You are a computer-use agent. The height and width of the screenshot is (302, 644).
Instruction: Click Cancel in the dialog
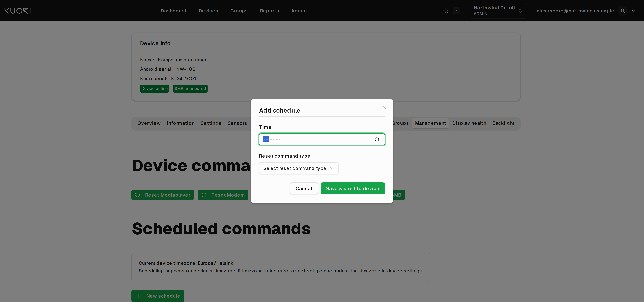coord(304,189)
